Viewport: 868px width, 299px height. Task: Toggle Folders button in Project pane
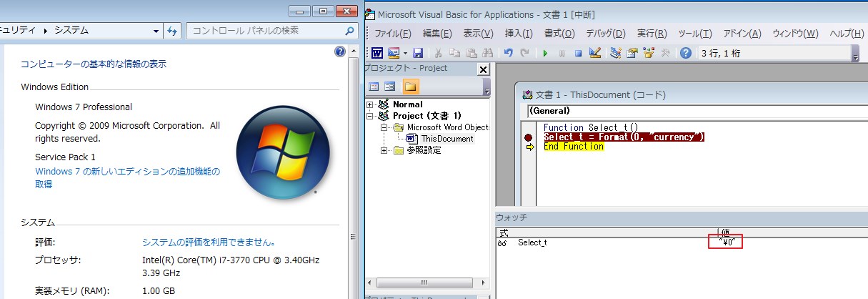point(410,87)
